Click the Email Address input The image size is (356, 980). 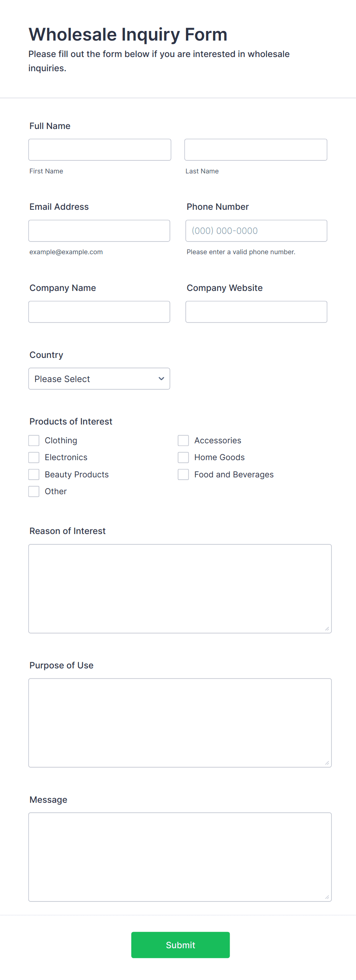(99, 230)
